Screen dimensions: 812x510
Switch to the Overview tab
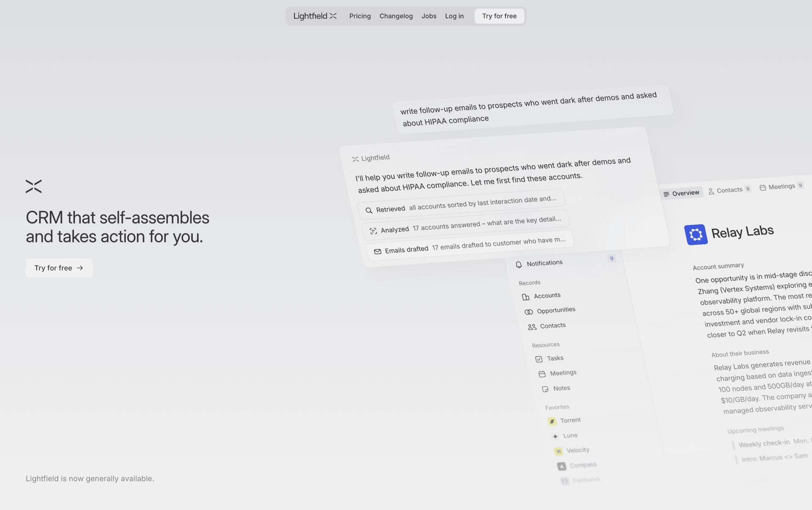[681, 193]
